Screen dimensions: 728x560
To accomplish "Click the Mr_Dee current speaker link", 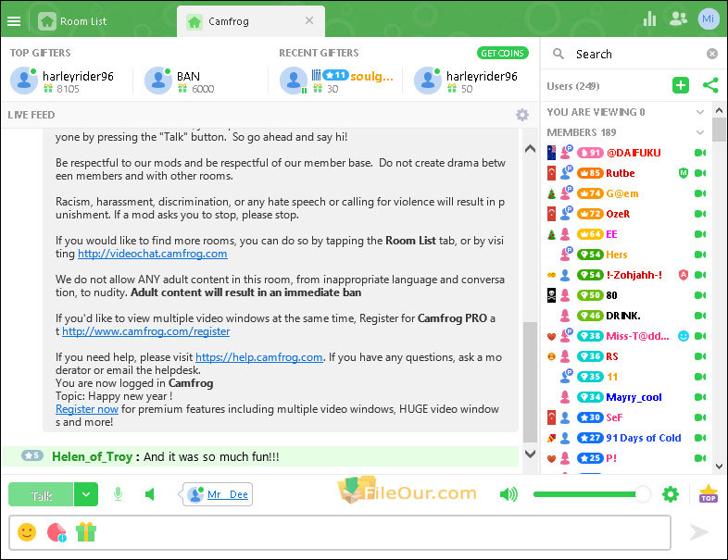I will (x=228, y=494).
